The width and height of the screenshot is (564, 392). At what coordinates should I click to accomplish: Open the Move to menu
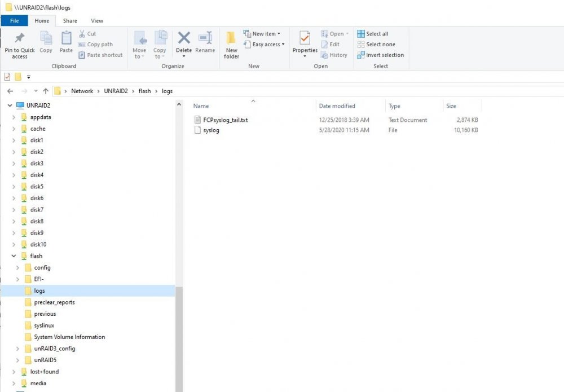[x=139, y=45]
